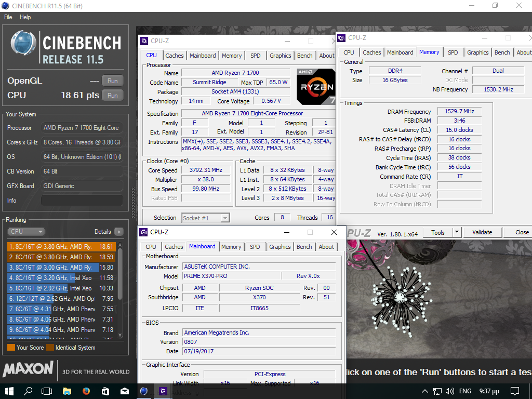Screen dimensions: 532x399
Task: Click the ranking list scrollbar thumb
Action: click(120, 274)
